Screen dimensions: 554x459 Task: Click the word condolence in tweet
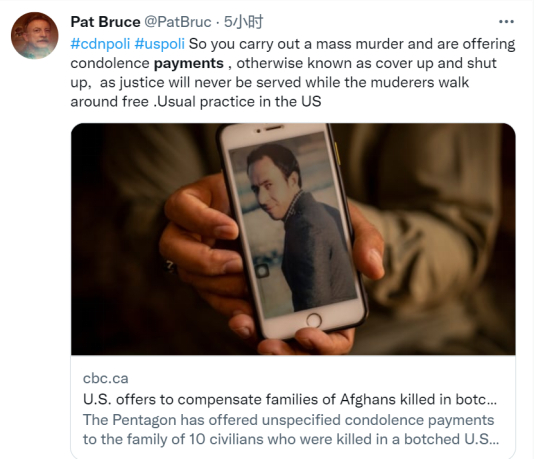pos(110,63)
